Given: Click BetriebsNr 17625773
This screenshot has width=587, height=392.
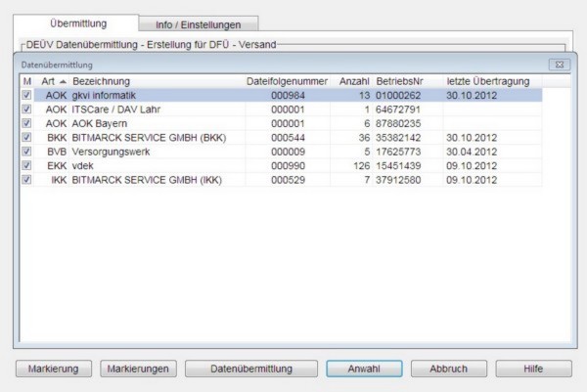Looking at the screenshot, I should point(398,152).
